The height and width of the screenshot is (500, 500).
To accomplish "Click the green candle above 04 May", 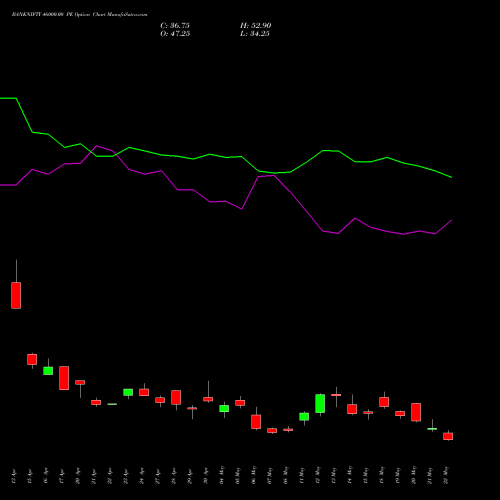I will coord(224,409).
